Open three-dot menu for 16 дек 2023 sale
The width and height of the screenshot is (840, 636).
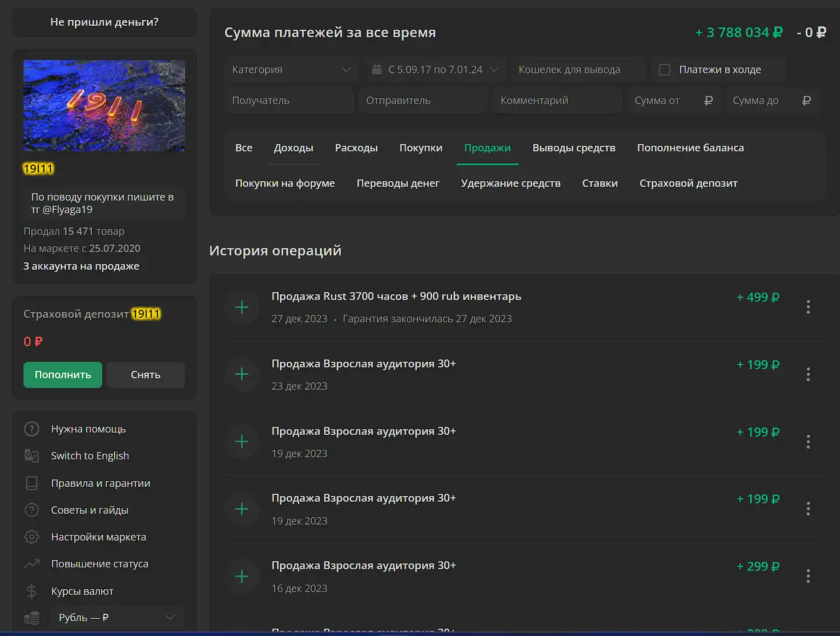click(808, 576)
